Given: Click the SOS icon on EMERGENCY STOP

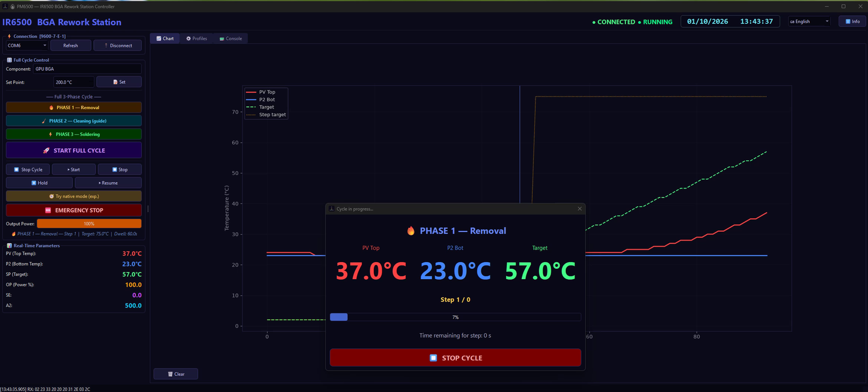Looking at the screenshot, I should pyautogui.click(x=48, y=210).
